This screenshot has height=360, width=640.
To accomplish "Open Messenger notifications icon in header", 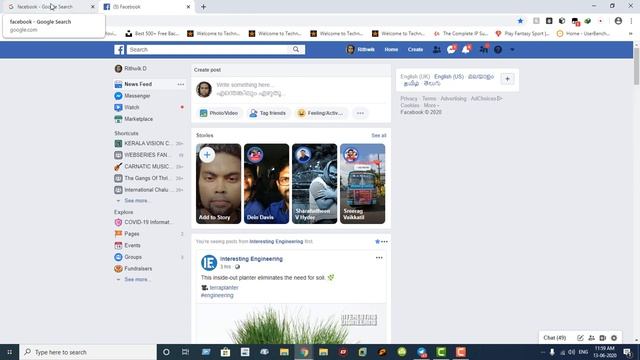I will tap(451, 49).
